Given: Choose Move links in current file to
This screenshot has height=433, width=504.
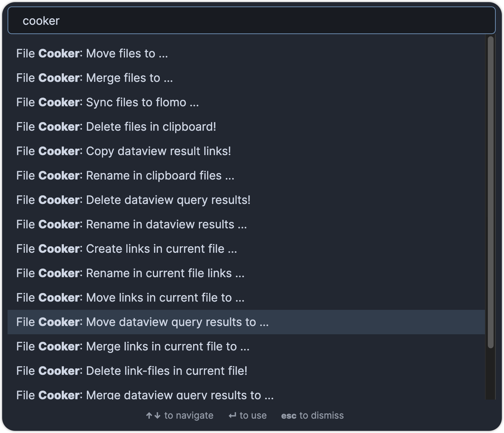Looking at the screenshot, I should coord(246,298).
